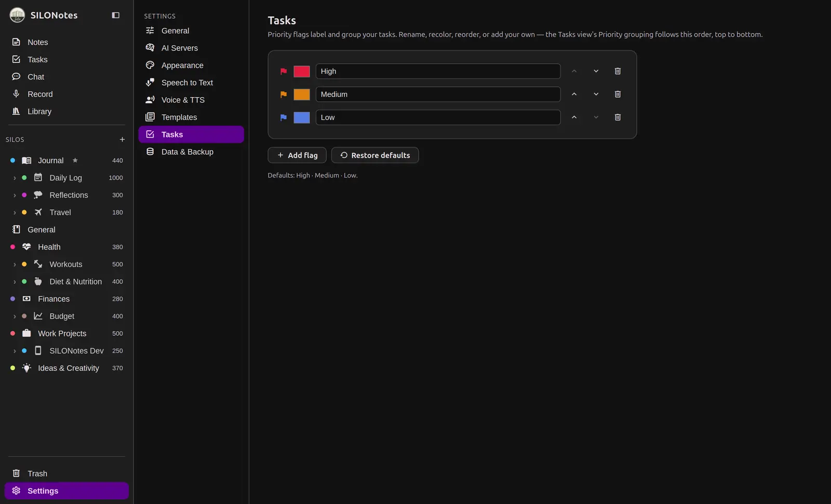This screenshot has width=831, height=504.
Task: Click the Workouts dumbbell icon
Action: click(x=38, y=264)
